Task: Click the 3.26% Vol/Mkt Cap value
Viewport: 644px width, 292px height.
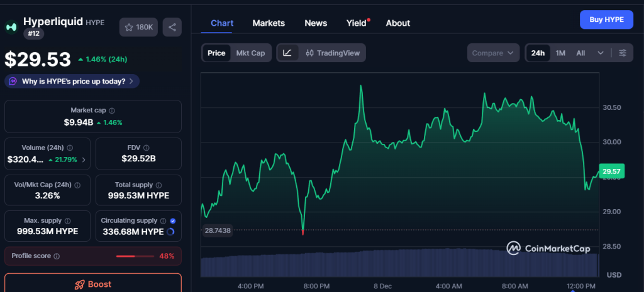Action: click(48, 196)
